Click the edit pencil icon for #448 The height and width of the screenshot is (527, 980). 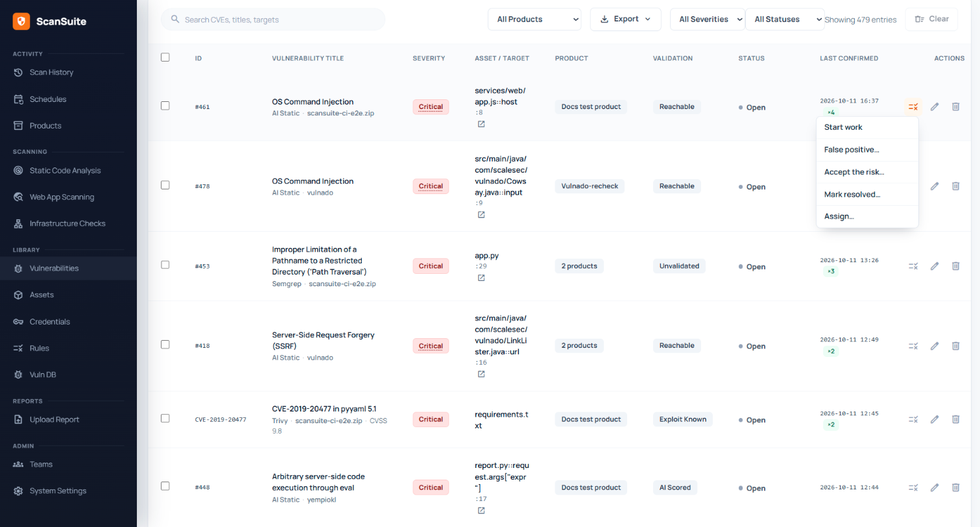click(x=935, y=487)
